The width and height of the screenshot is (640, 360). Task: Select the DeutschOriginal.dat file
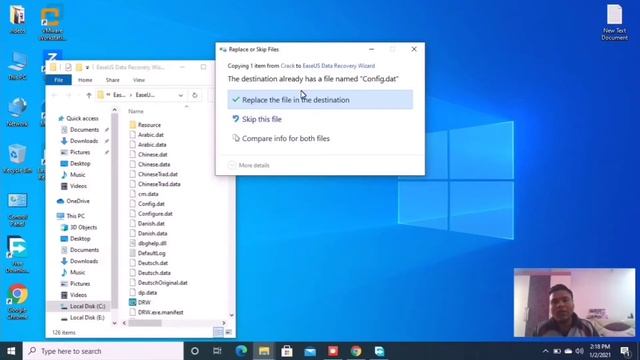(162, 282)
